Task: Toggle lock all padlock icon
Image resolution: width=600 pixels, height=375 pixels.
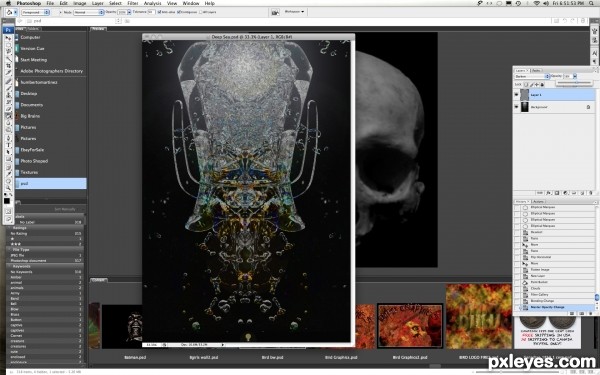Action: (x=542, y=85)
